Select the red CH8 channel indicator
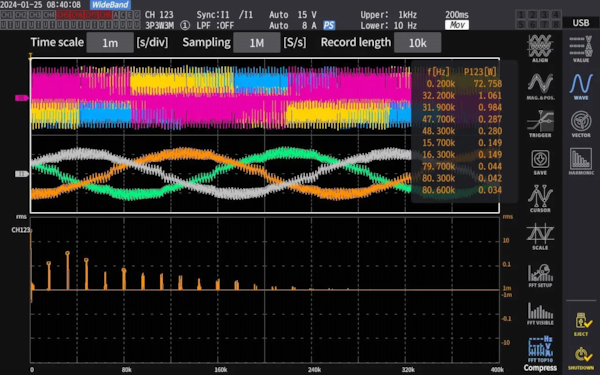This screenshot has width=600, height=375. (x=105, y=15)
